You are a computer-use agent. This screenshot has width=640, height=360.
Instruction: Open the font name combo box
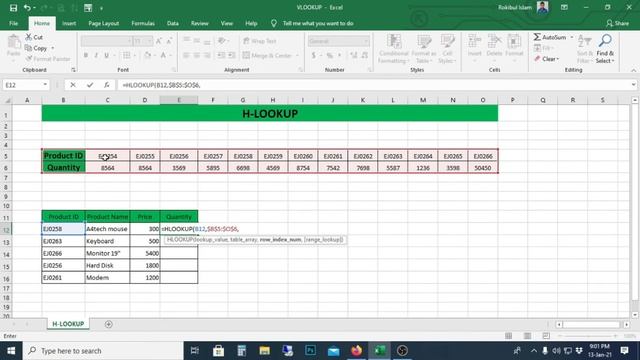coord(107,41)
